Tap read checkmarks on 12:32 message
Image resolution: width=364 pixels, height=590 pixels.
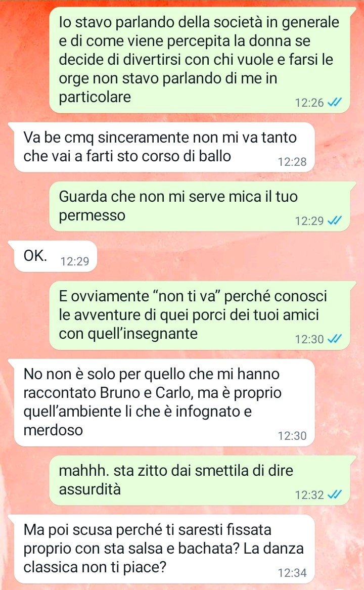click(x=334, y=494)
